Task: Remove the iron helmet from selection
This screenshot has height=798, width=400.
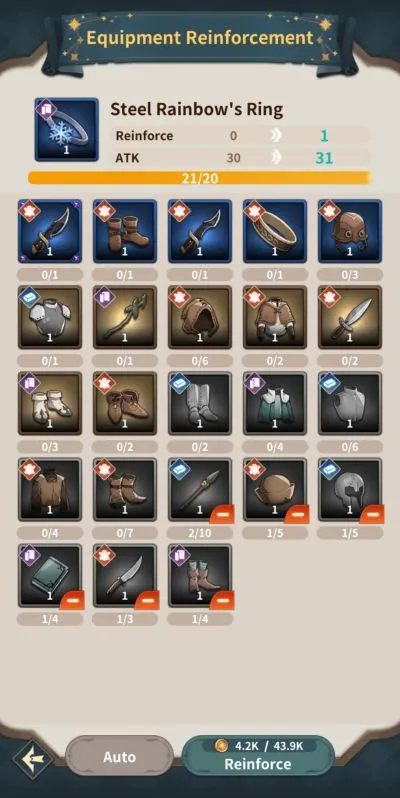Action: [x=372, y=514]
